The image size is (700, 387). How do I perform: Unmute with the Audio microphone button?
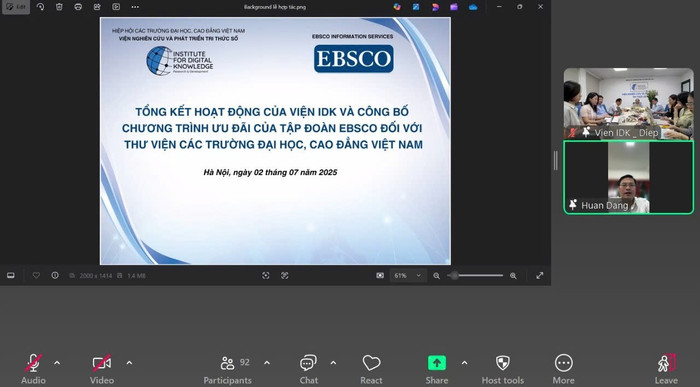pos(33,369)
